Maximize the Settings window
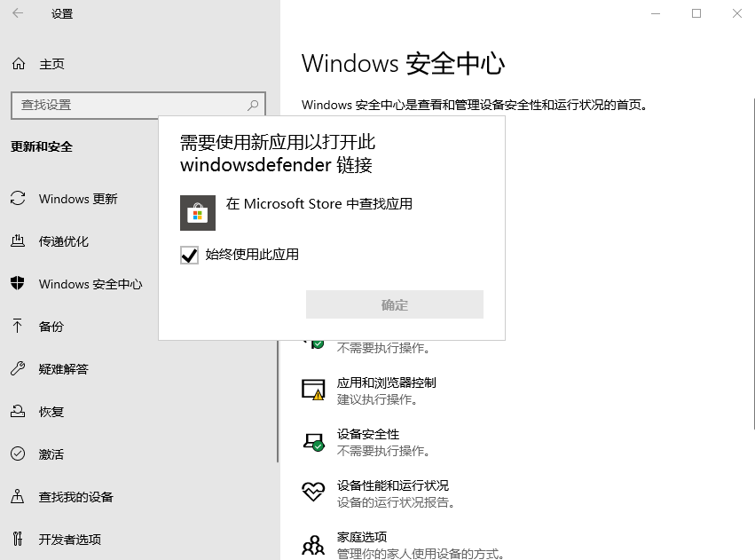The height and width of the screenshot is (560, 755). pos(696,13)
